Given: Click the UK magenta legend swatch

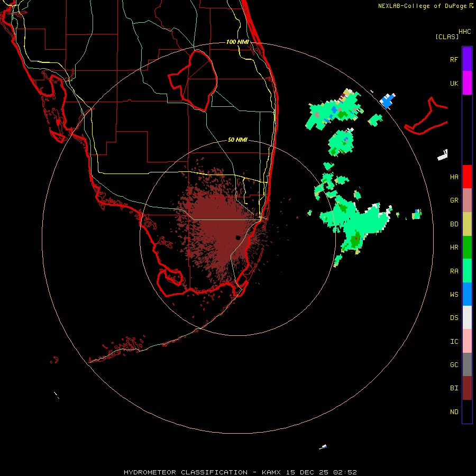Looking at the screenshot, I should 467,83.
